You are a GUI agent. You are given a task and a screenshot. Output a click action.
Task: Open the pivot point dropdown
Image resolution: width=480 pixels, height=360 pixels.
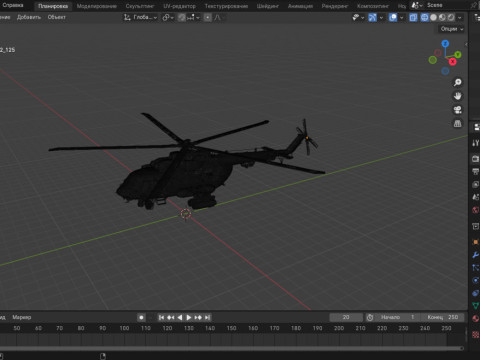(168, 17)
